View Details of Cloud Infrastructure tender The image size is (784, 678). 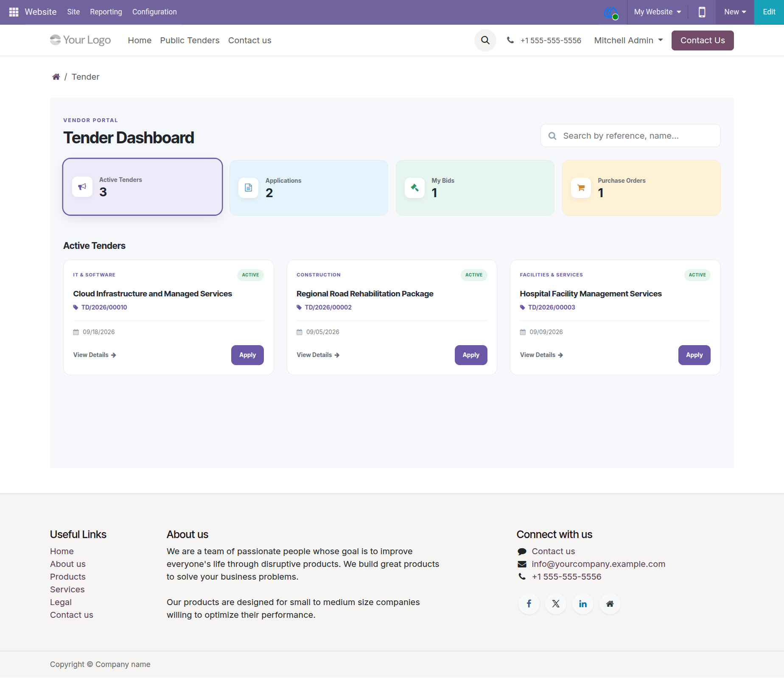95,355
